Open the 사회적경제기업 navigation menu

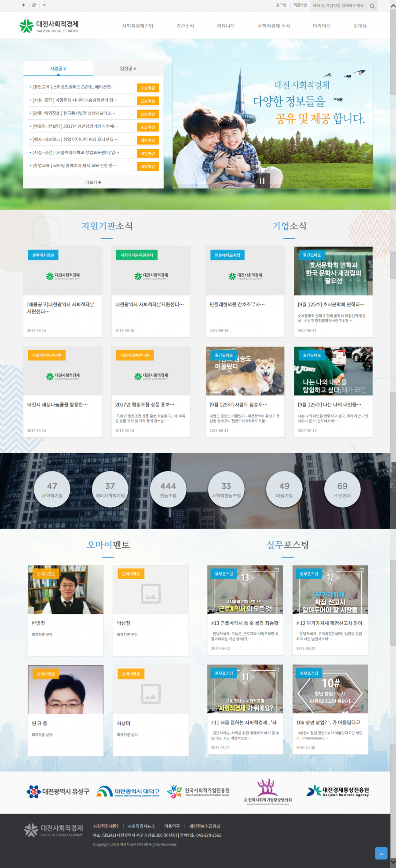pyautogui.click(x=138, y=26)
